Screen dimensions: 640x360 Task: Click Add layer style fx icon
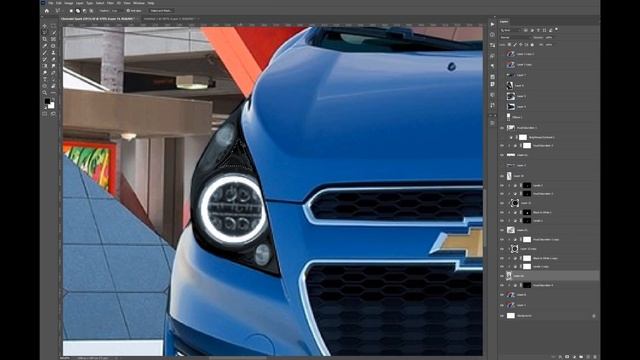(x=560, y=357)
